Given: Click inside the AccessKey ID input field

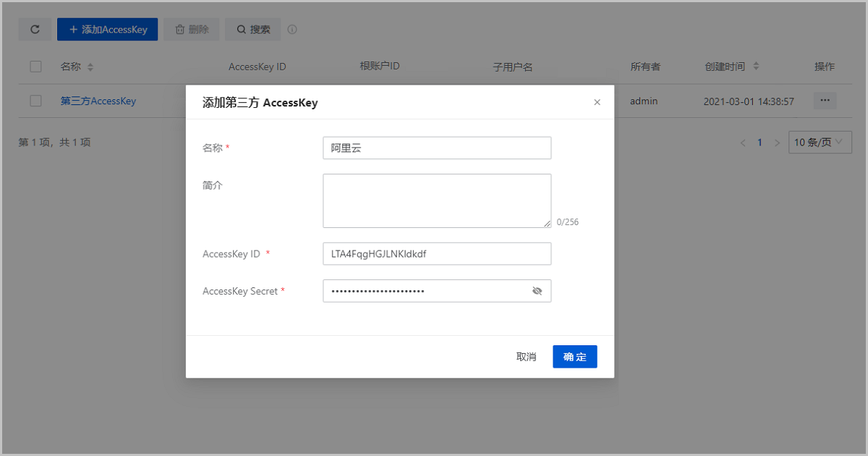Looking at the screenshot, I should tap(437, 253).
